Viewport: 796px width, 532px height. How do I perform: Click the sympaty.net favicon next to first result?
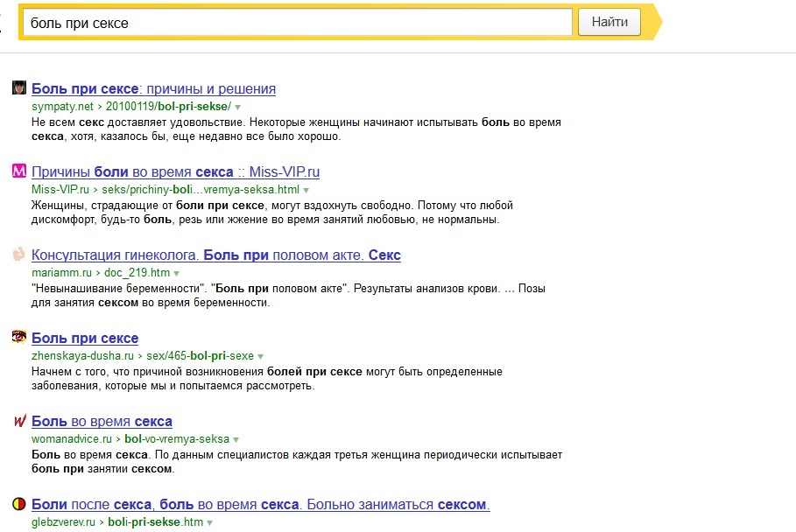(x=18, y=87)
